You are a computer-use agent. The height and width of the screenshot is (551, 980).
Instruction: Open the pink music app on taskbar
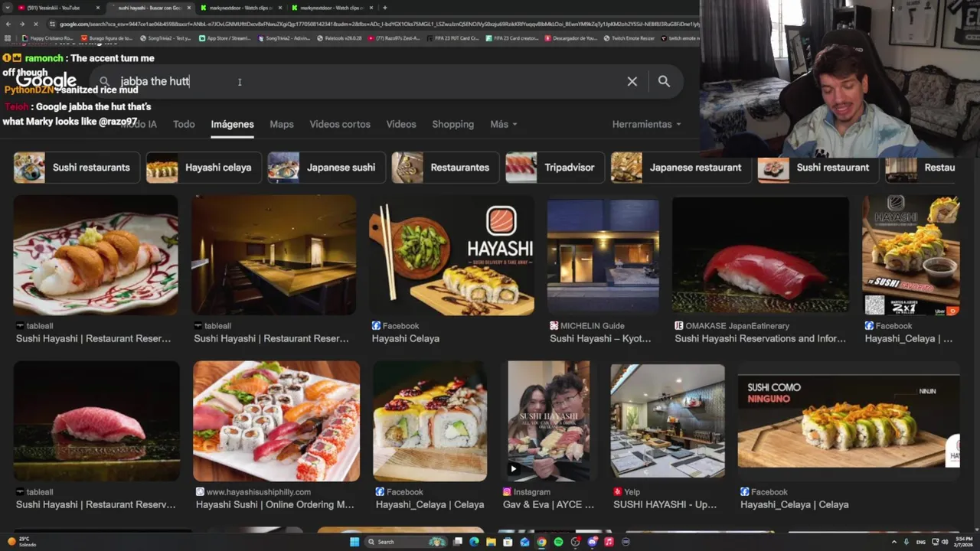[x=609, y=542]
